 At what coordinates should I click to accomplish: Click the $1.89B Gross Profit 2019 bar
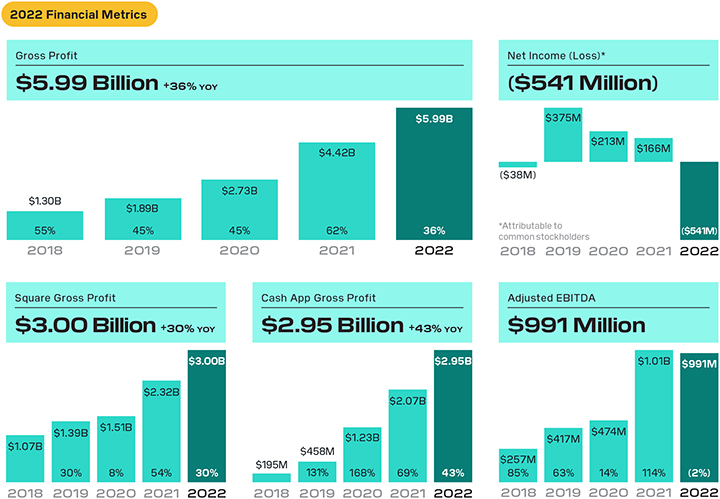143,219
